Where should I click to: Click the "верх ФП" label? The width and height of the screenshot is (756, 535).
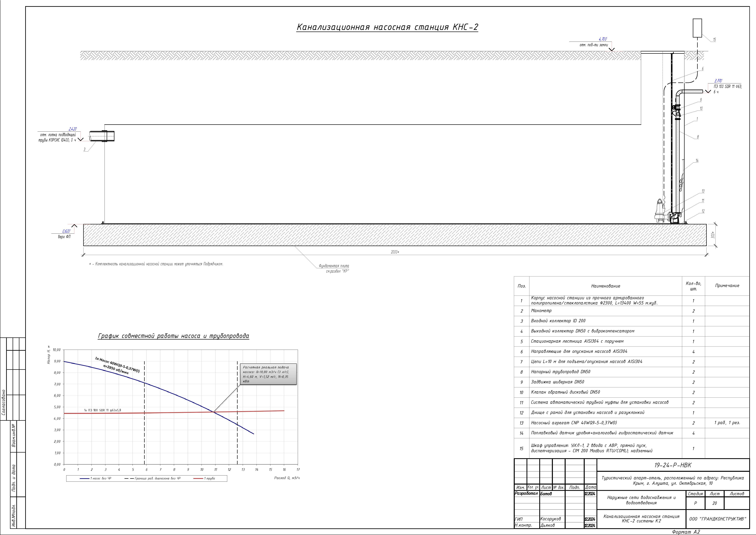click(x=64, y=237)
